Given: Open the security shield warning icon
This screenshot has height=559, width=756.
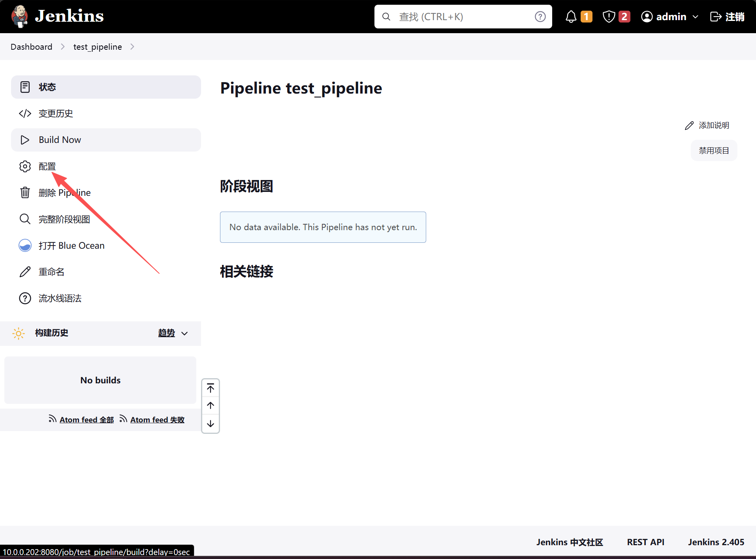Looking at the screenshot, I should point(609,17).
